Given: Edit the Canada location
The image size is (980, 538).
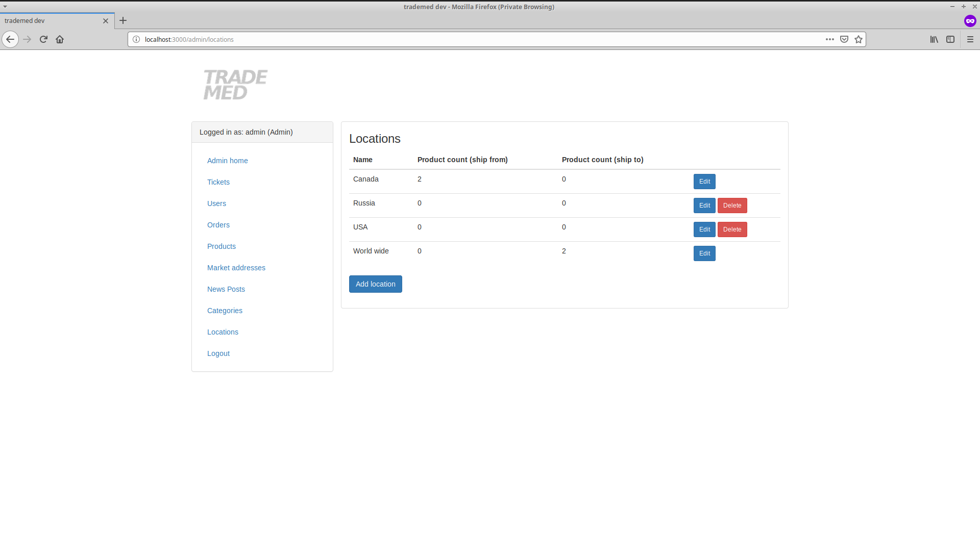Looking at the screenshot, I should pos(704,182).
